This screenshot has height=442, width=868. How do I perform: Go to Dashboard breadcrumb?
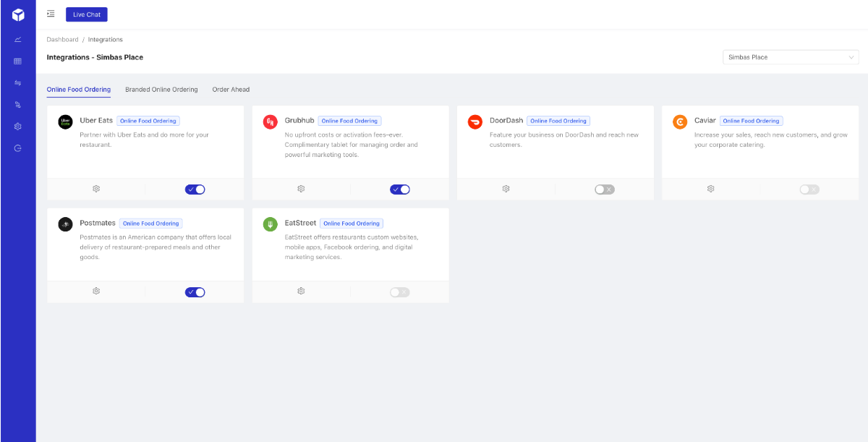tap(63, 40)
